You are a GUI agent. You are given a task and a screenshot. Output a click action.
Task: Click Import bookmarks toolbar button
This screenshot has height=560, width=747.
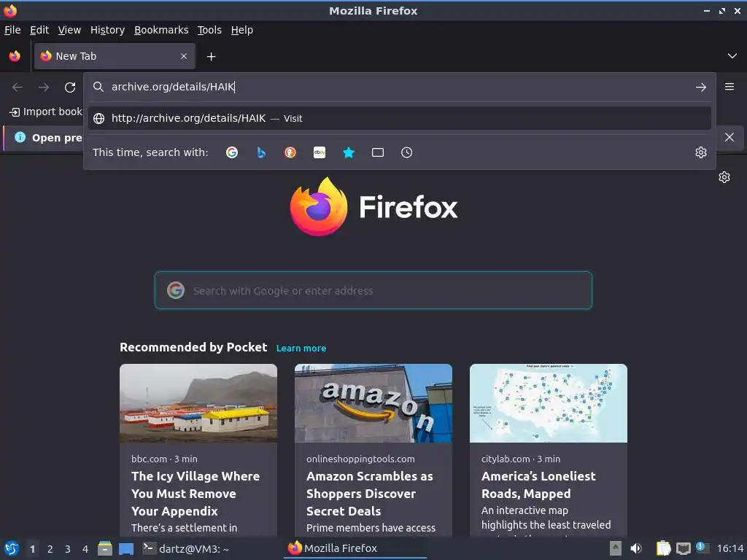[46, 112]
